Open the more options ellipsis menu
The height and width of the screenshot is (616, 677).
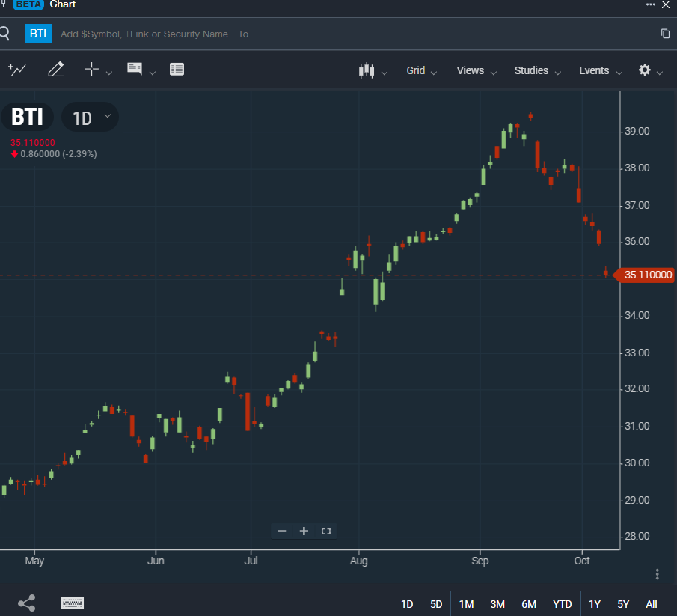650,4
